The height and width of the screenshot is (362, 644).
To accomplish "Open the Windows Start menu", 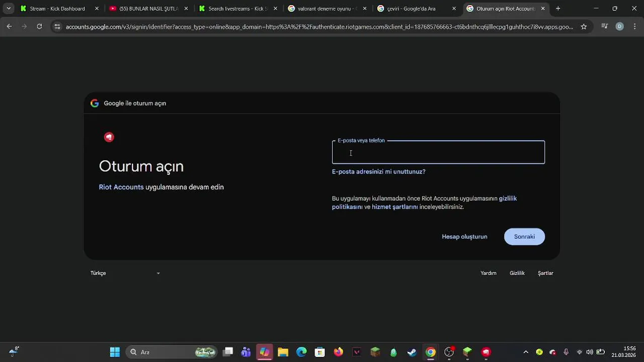I will click(x=115, y=352).
